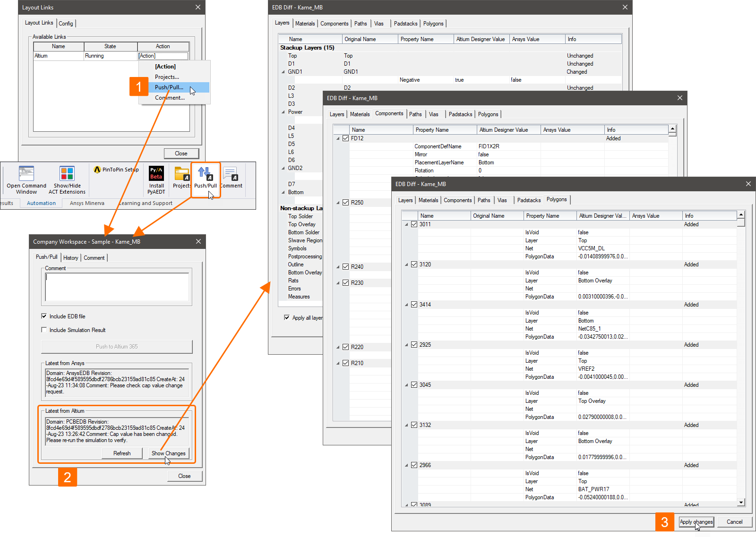Click scroll-up arrow in the Polygons list
756x537 pixels.
[741, 215]
